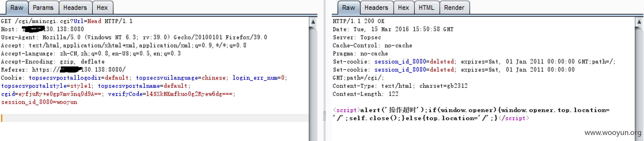Click the empty highlighted request body line
Image resolution: width=644 pixels, height=141 pixels.
(155, 118)
